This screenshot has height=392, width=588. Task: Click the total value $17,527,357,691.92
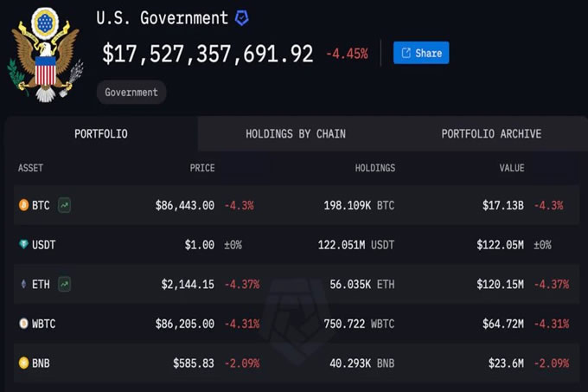click(x=208, y=54)
